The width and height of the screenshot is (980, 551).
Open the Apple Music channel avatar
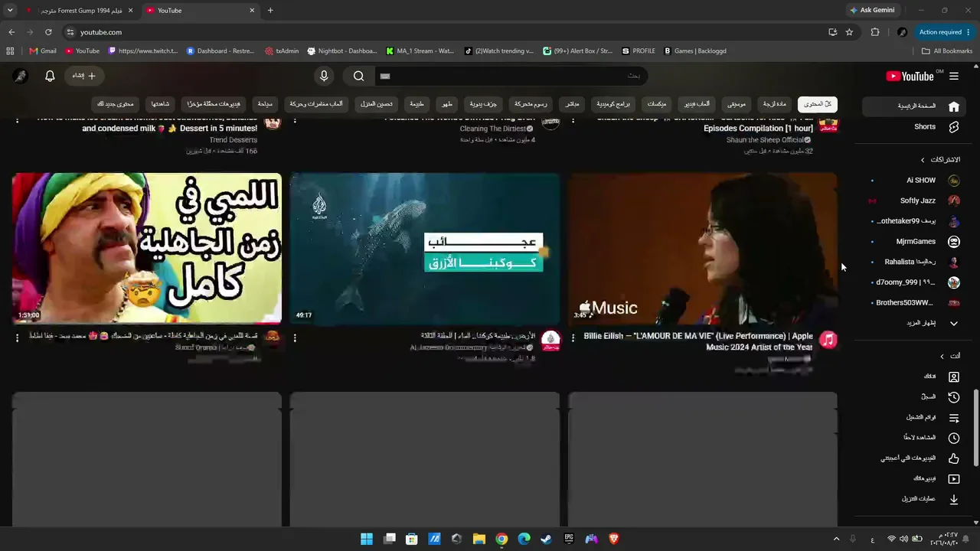(828, 340)
